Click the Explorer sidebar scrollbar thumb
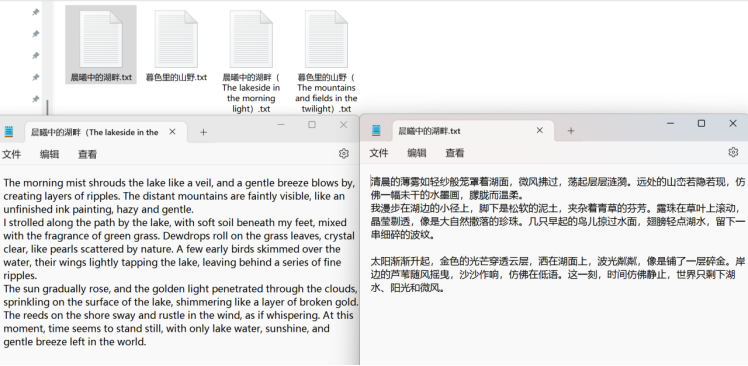Screen dimensions: 748x366 tap(47, 107)
